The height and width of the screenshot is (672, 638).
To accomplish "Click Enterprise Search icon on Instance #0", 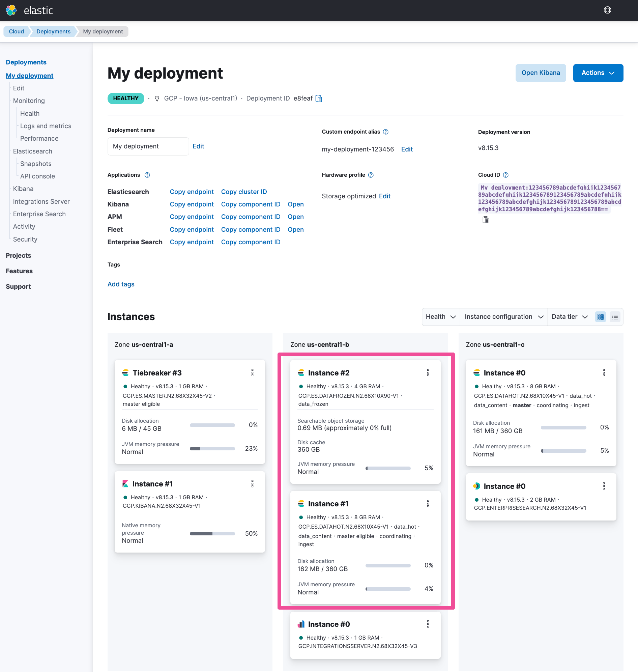I will point(476,486).
